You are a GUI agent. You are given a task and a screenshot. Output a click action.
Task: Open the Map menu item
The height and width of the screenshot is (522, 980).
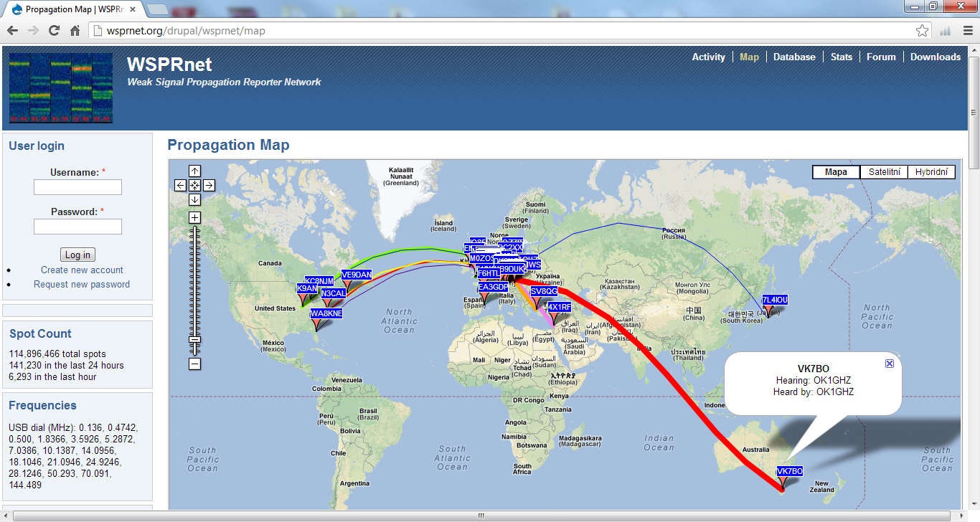tap(749, 57)
